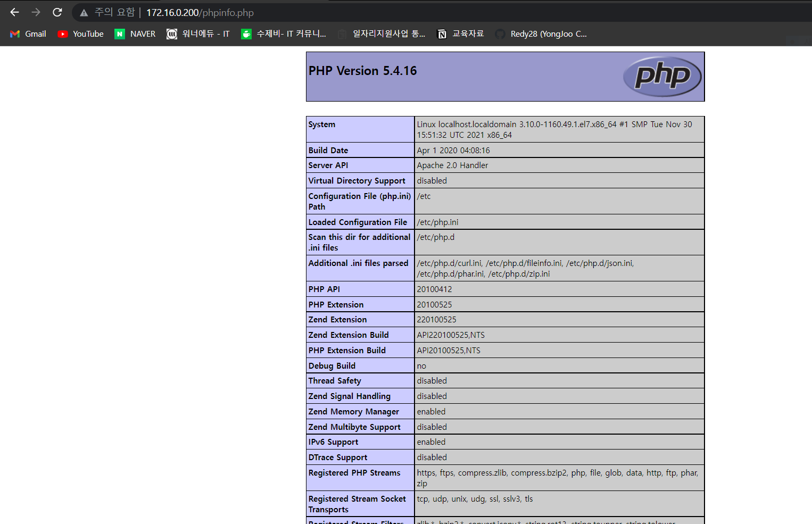
Task: Click Zend Memory Manager label
Action: coord(354,412)
